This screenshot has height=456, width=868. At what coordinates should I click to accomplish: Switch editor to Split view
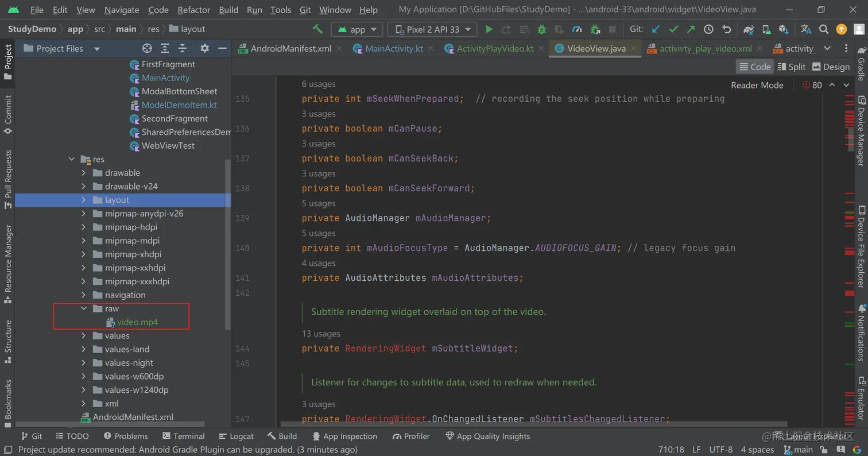pyautogui.click(x=791, y=67)
